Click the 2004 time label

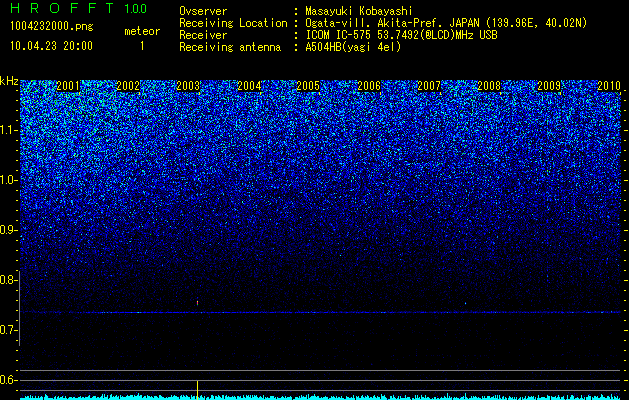249,86
